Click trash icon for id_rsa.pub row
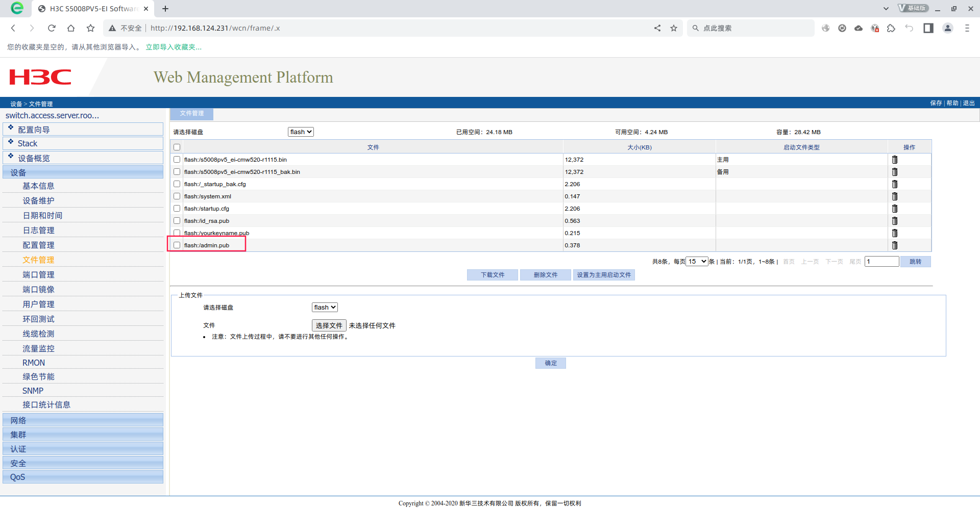 point(895,221)
